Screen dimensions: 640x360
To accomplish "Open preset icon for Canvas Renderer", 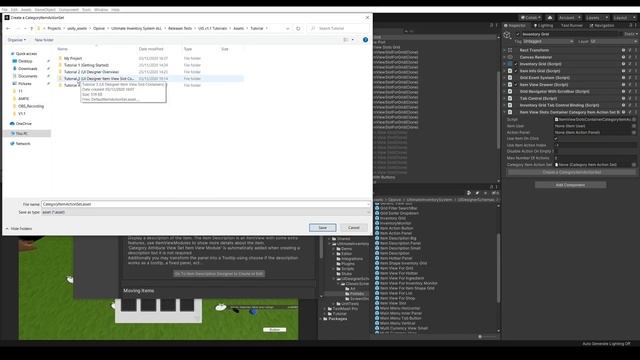I will point(630,57).
